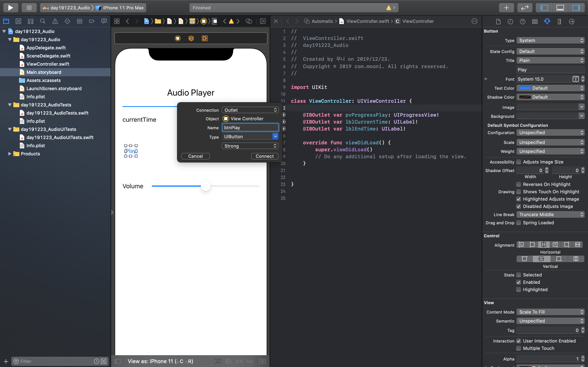This screenshot has width=588, height=367.
Task: Toggle User Interaction Enabled checkbox
Action: point(519,341)
